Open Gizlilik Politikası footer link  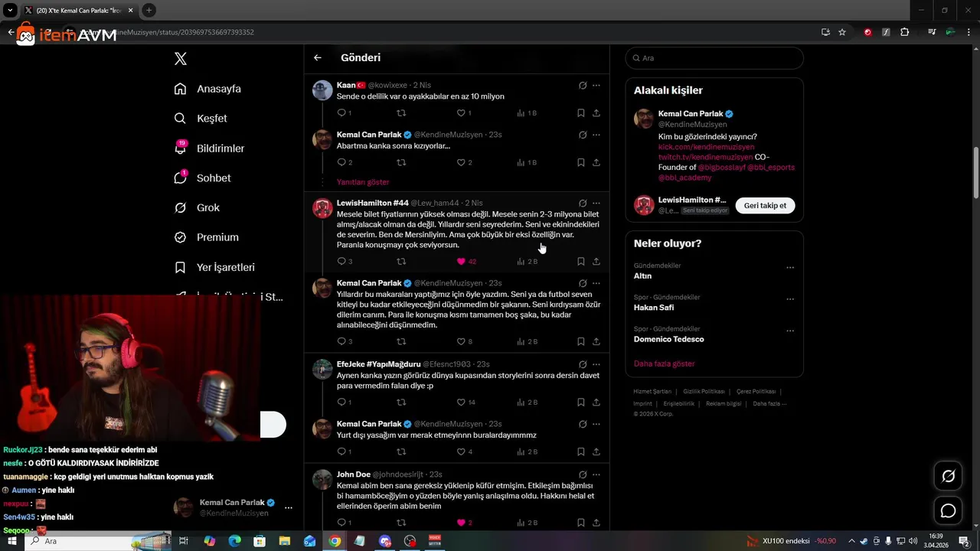coord(704,391)
